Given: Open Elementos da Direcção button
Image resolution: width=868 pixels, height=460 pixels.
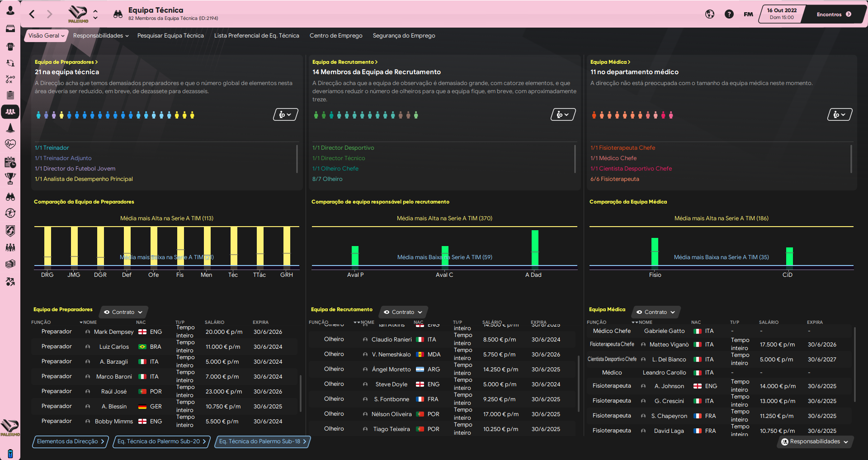Looking at the screenshot, I should pyautogui.click(x=71, y=441).
